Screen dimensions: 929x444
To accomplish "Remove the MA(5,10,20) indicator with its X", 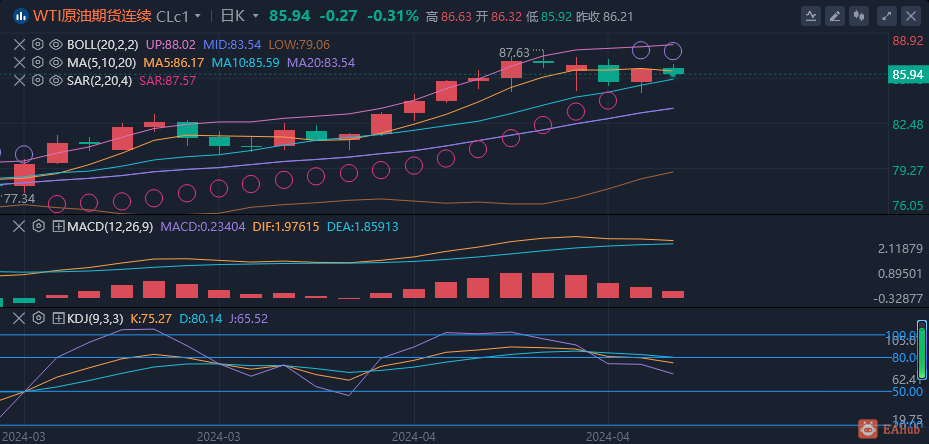I will [20, 62].
